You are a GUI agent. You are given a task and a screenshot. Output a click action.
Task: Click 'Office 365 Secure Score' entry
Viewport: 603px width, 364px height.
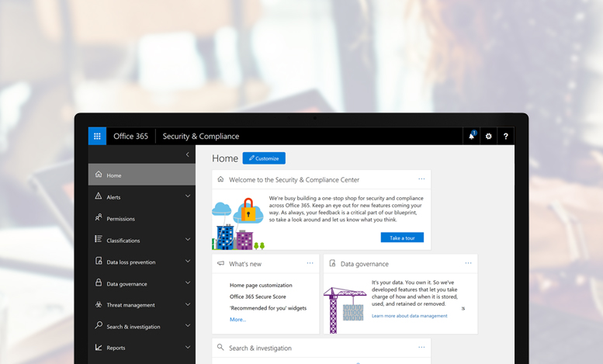[x=258, y=296]
